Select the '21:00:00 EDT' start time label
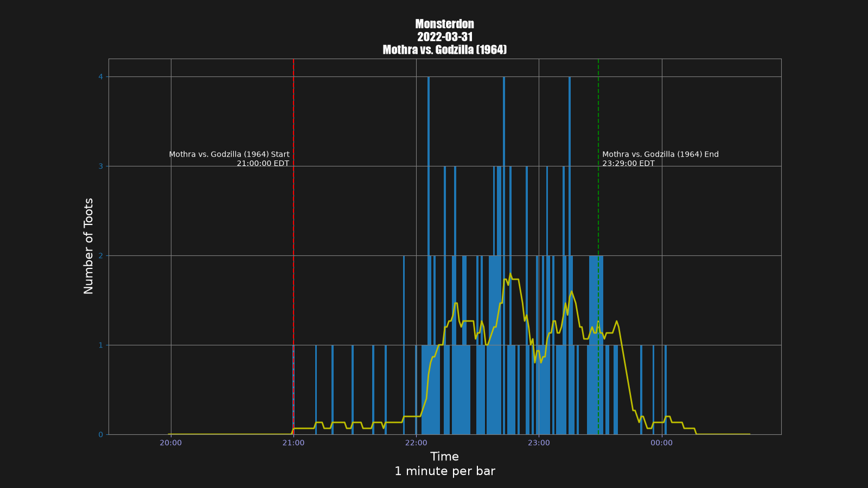This screenshot has height=488, width=868. [263, 164]
